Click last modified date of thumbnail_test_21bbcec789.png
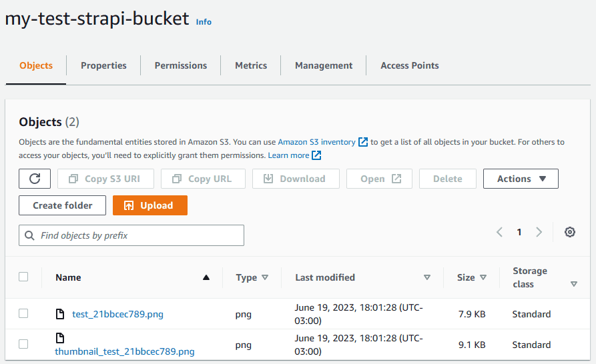Image resolution: width=596 pixels, height=364 pixels. 358,345
